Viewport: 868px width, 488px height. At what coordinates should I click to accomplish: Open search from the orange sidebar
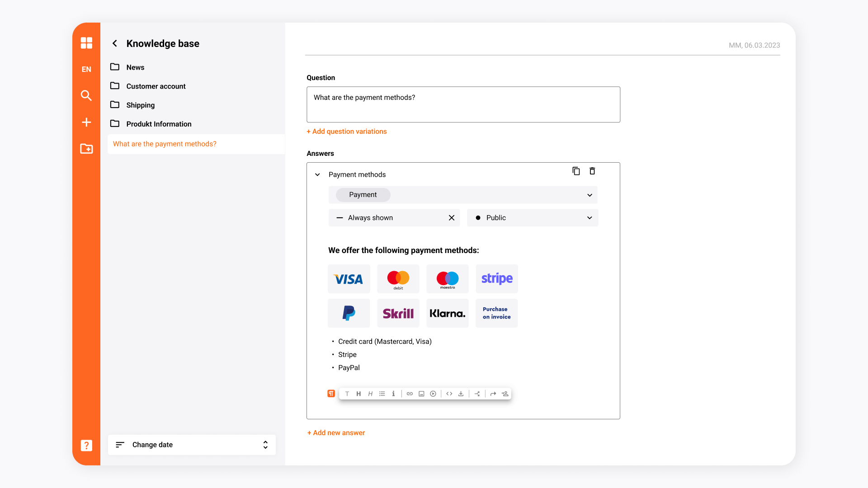(86, 95)
